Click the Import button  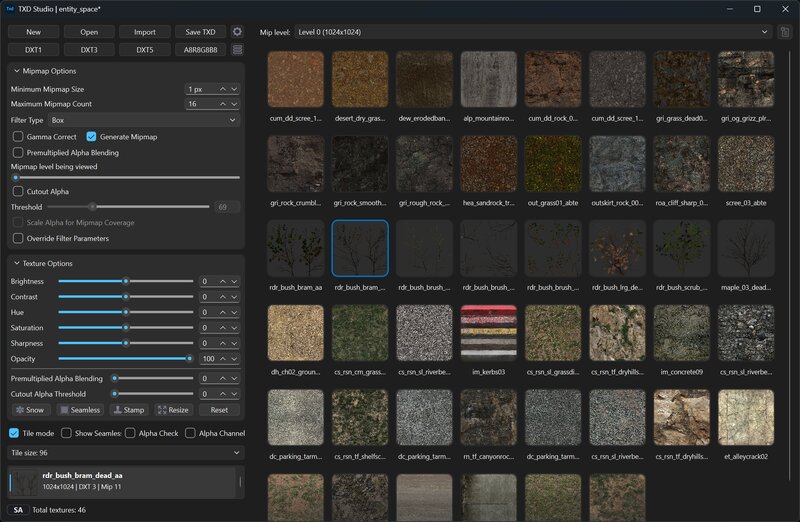click(145, 32)
